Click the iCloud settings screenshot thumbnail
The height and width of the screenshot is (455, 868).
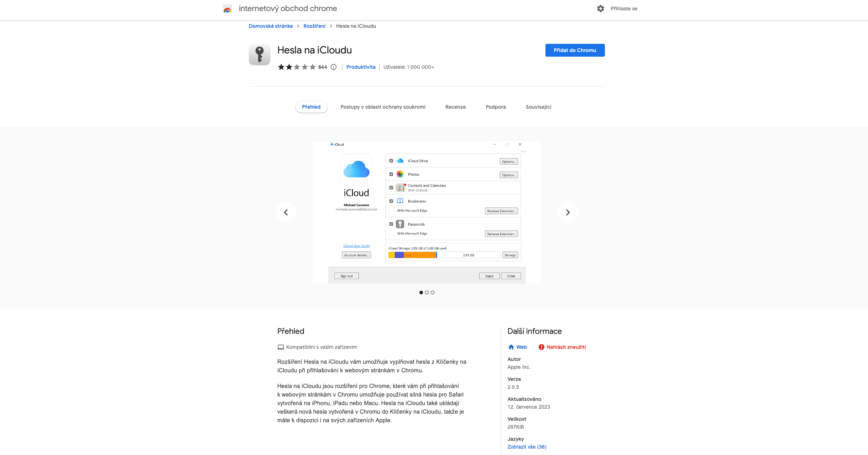point(427,212)
